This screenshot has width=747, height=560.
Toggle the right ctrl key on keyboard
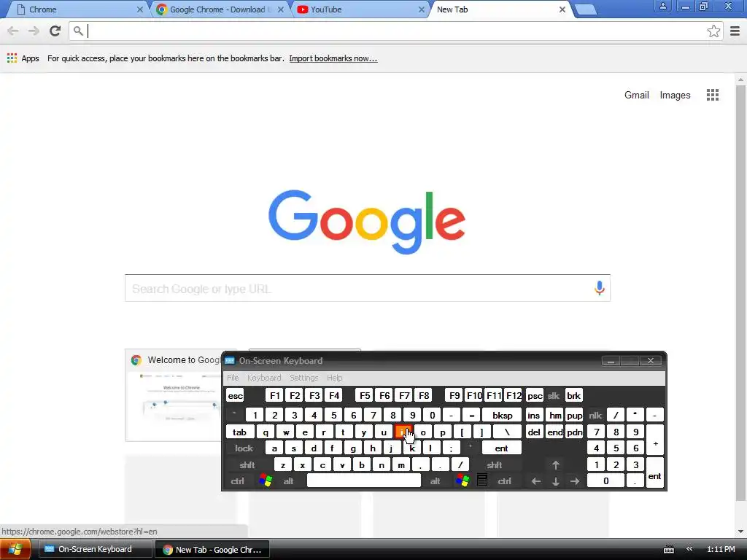(505, 481)
